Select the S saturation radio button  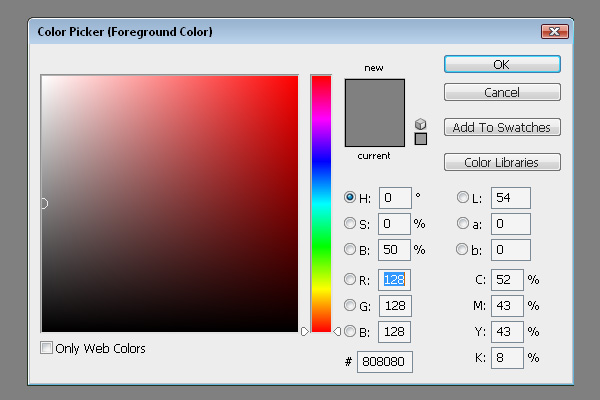[350, 223]
